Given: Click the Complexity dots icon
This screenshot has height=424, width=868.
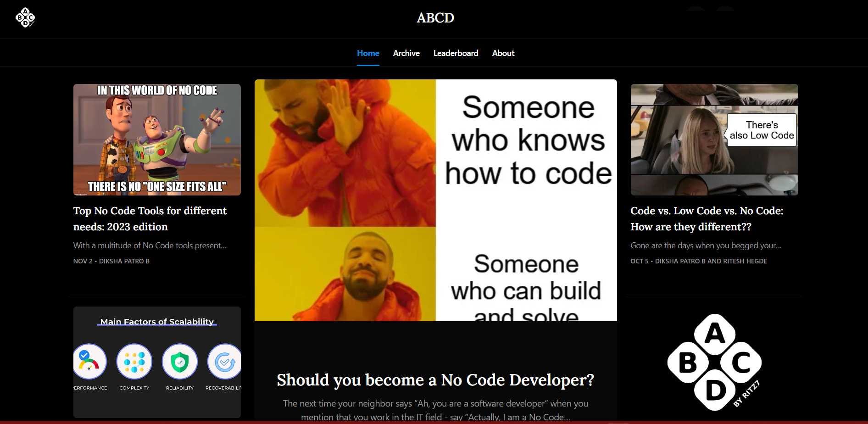Looking at the screenshot, I should pyautogui.click(x=134, y=362).
